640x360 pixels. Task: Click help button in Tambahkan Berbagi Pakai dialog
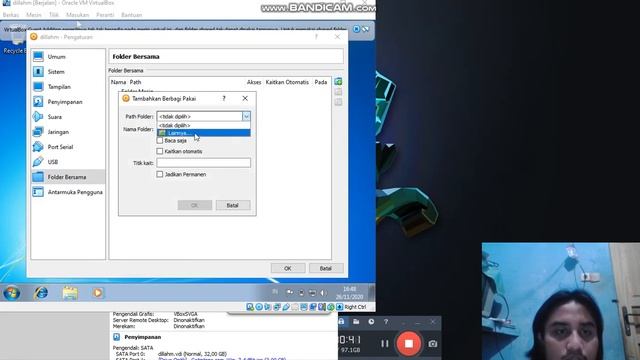[224, 98]
